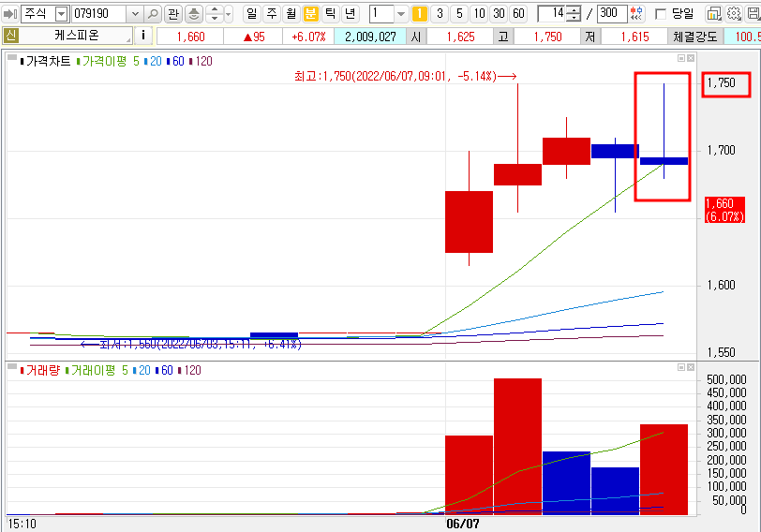The image size is (761, 532).
Task: Select the 5-minute interval button
Action: pyautogui.click(x=459, y=13)
